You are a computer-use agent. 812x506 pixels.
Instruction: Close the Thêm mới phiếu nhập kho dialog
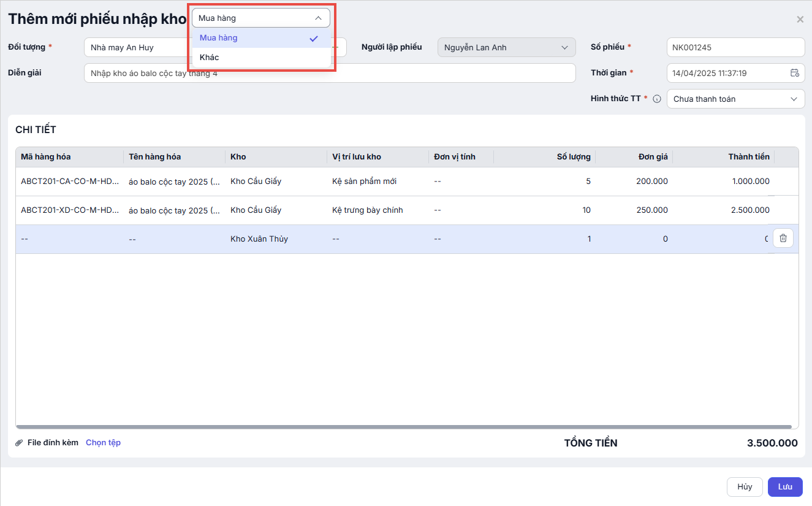click(x=800, y=20)
